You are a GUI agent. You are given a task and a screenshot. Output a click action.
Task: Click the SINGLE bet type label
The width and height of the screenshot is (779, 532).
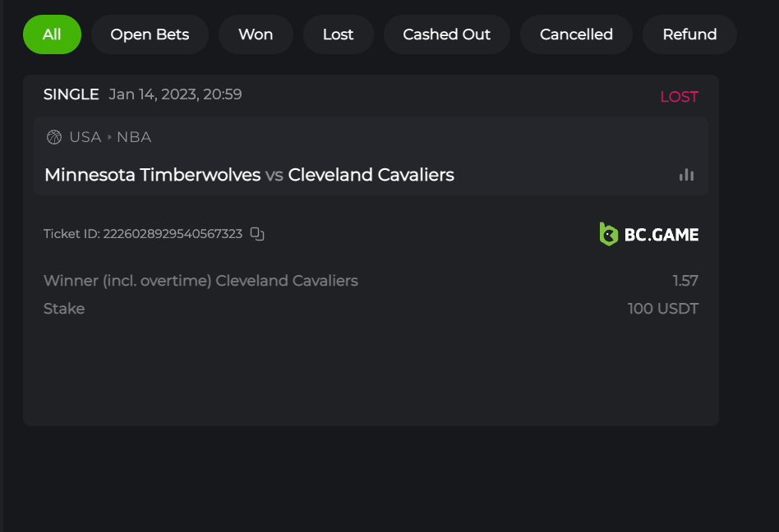71,94
